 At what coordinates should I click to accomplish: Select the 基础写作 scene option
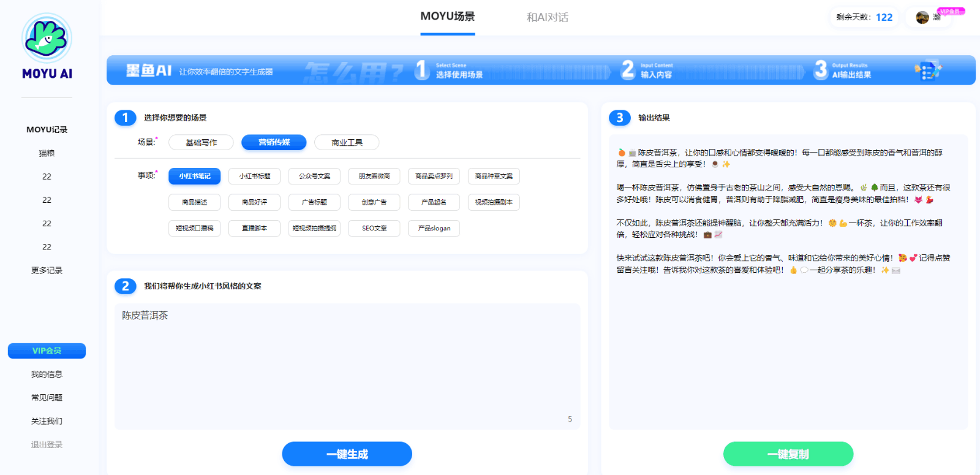click(x=201, y=142)
